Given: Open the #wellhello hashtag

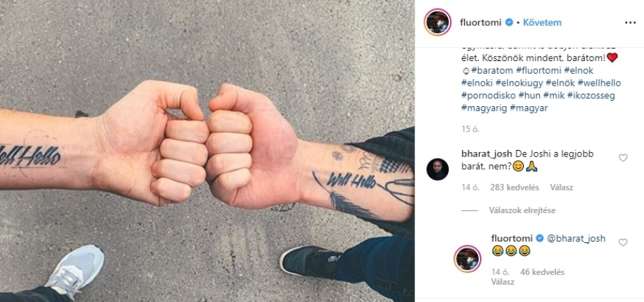Looking at the screenshot, I should (600, 83).
